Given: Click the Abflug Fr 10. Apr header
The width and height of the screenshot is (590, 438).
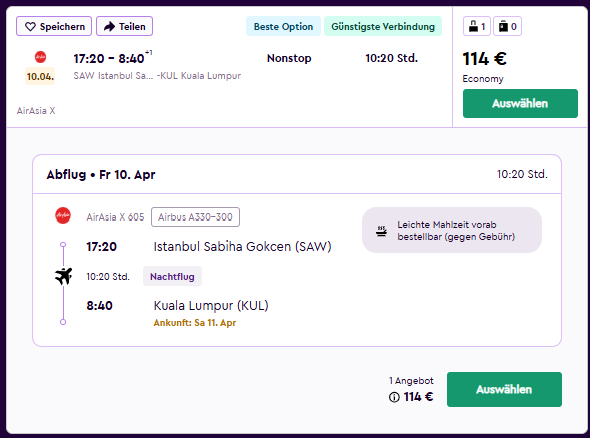Looking at the screenshot, I should (x=101, y=175).
